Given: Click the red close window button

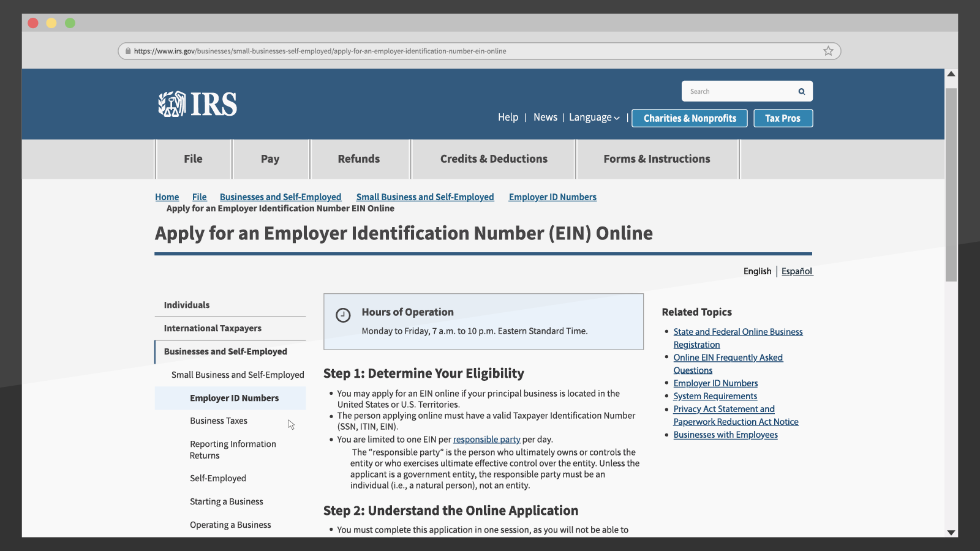Looking at the screenshot, I should tap(33, 23).
